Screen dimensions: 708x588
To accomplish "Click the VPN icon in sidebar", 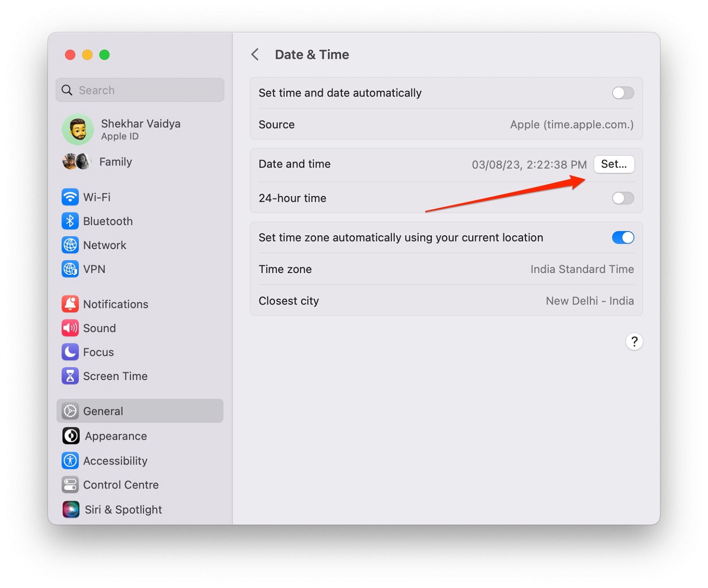I will click(x=70, y=269).
